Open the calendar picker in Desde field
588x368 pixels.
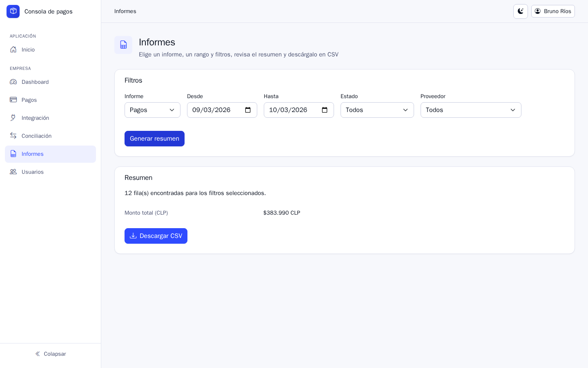248,110
